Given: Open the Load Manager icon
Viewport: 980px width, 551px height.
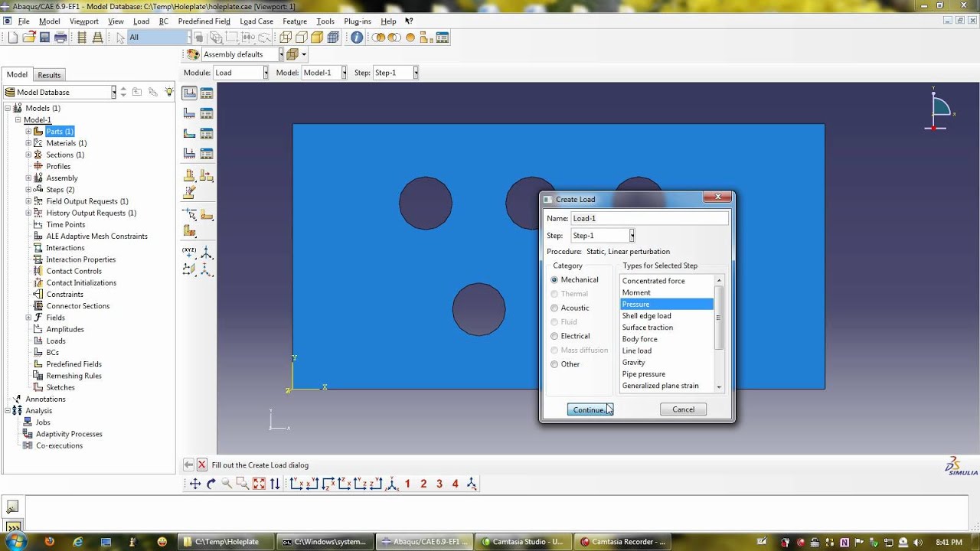Looking at the screenshot, I should click(x=206, y=93).
